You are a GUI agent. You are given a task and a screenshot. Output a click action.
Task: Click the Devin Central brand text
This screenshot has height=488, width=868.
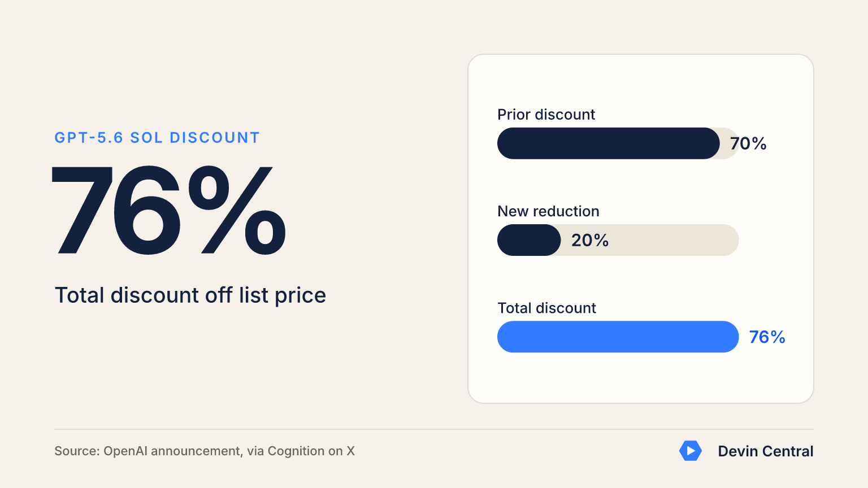[766, 451]
